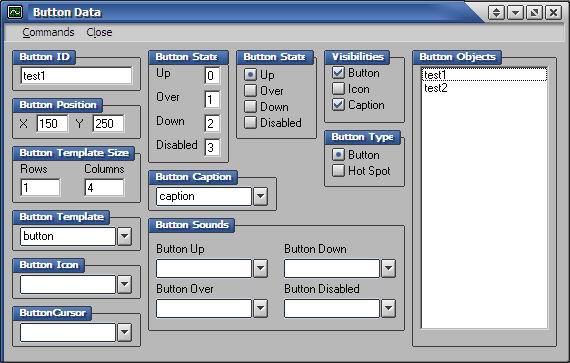Toggle the Button visibility checkbox
The image size is (570, 363).
338,73
